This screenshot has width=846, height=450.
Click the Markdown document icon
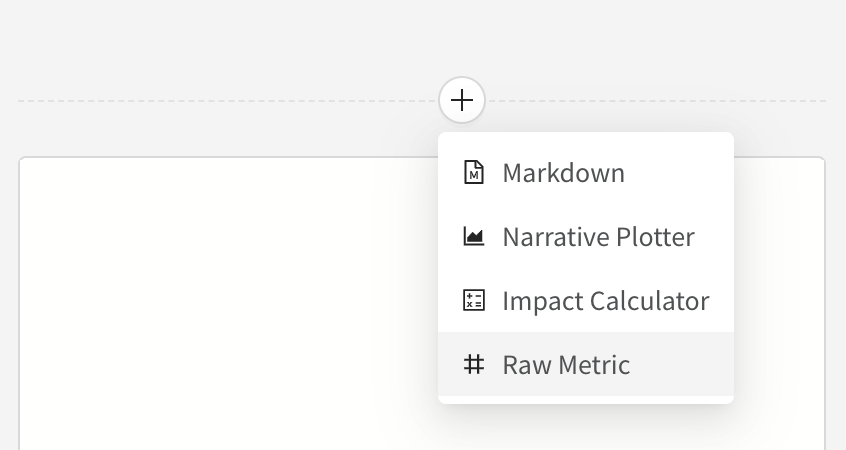coord(474,173)
